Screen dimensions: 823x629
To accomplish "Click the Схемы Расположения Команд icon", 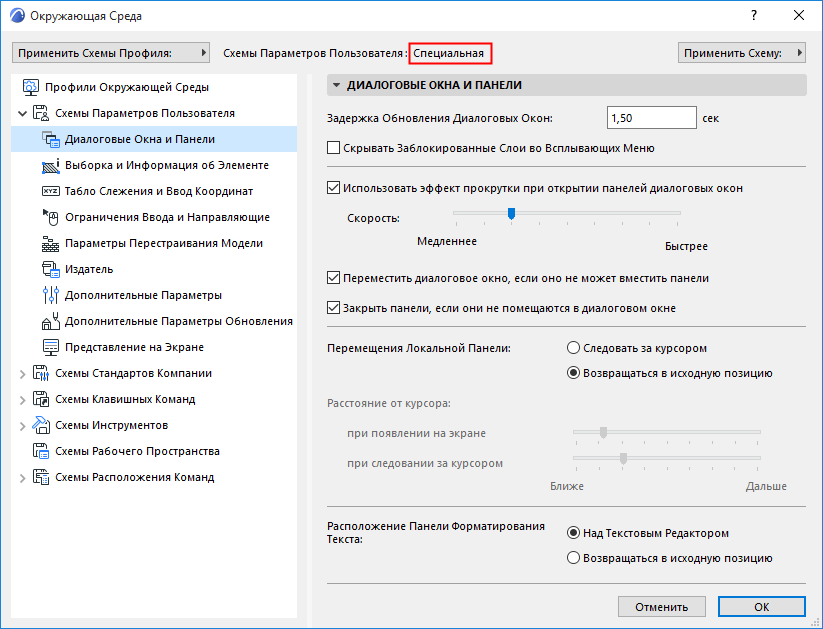I will 41,477.
